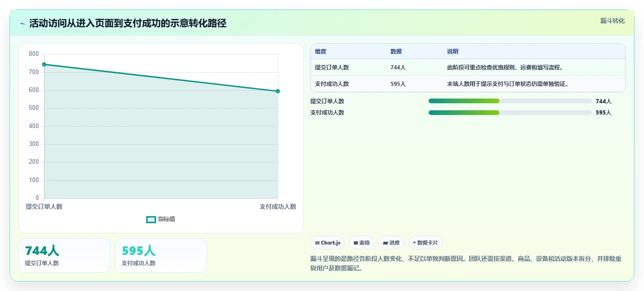Click the 指标值 legend text

(x=167, y=219)
